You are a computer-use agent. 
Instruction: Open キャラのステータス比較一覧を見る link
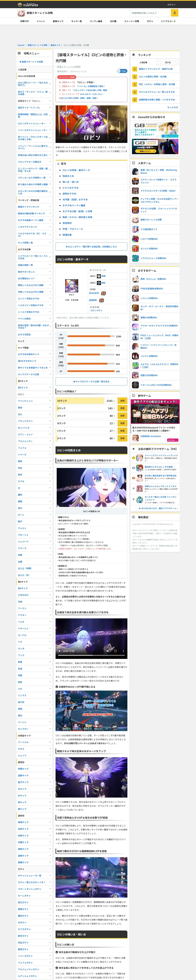pos(91,381)
